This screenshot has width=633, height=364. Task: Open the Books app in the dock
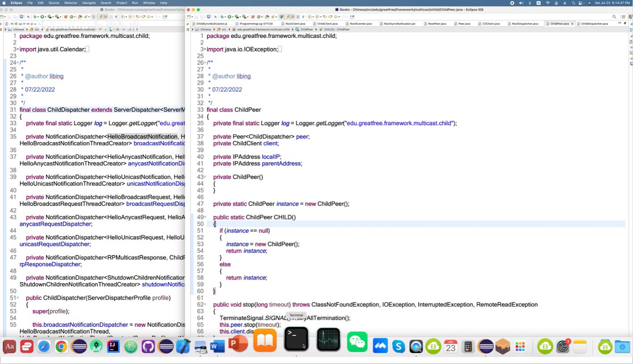pos(265,341)
